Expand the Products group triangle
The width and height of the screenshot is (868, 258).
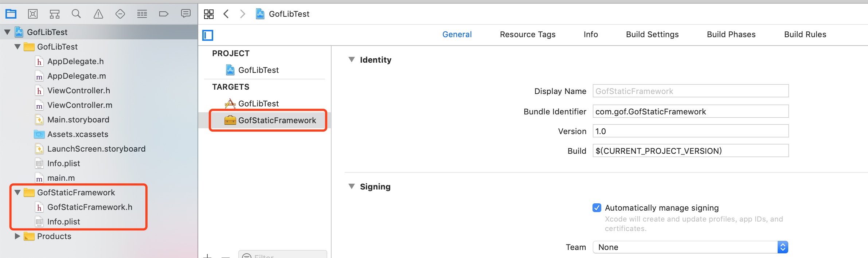17,236
